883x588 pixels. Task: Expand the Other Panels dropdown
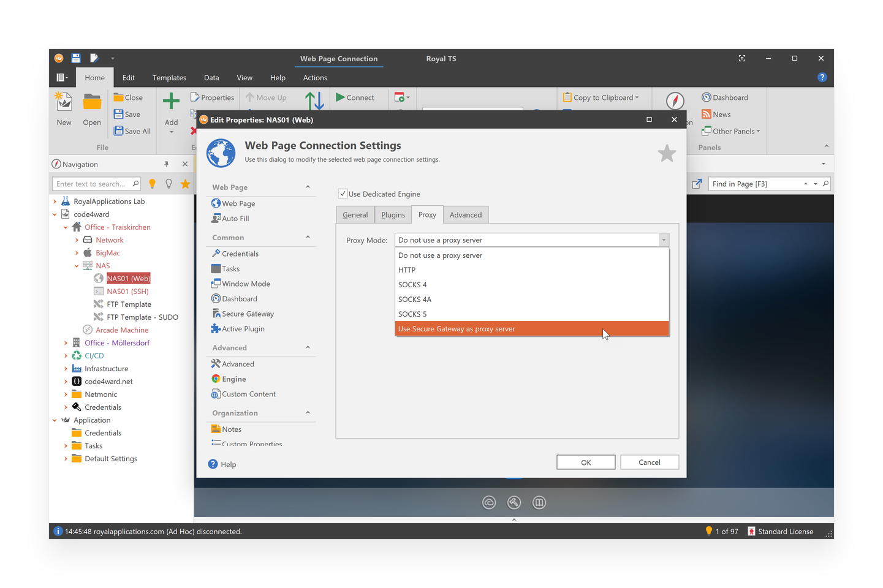click(x=732, y=131)
